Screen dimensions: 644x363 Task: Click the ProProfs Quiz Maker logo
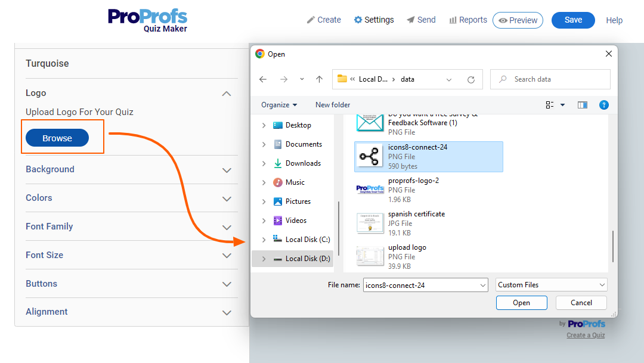tap(147, 20)
